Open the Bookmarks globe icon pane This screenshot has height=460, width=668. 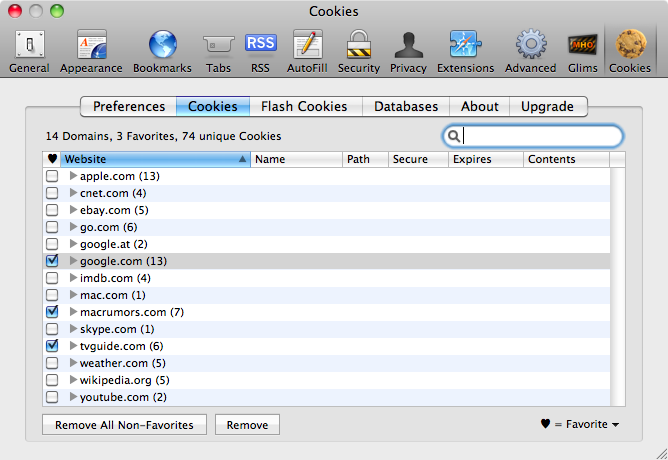(162, 52)
